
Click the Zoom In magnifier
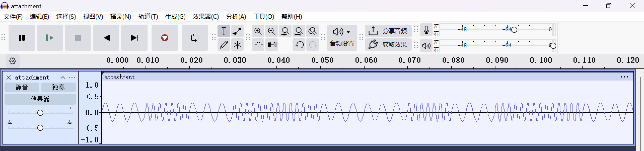pyautogui.click(x=258, y=31)
